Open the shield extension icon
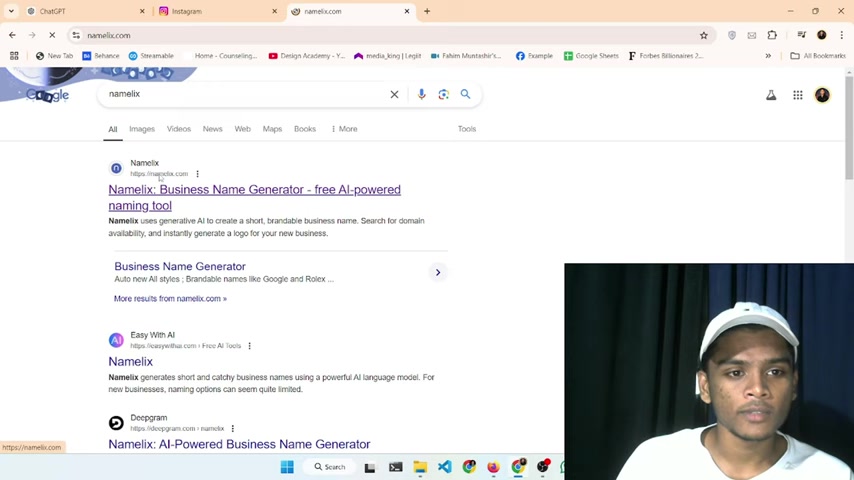The image size is (854, 480). click(731, 35)
